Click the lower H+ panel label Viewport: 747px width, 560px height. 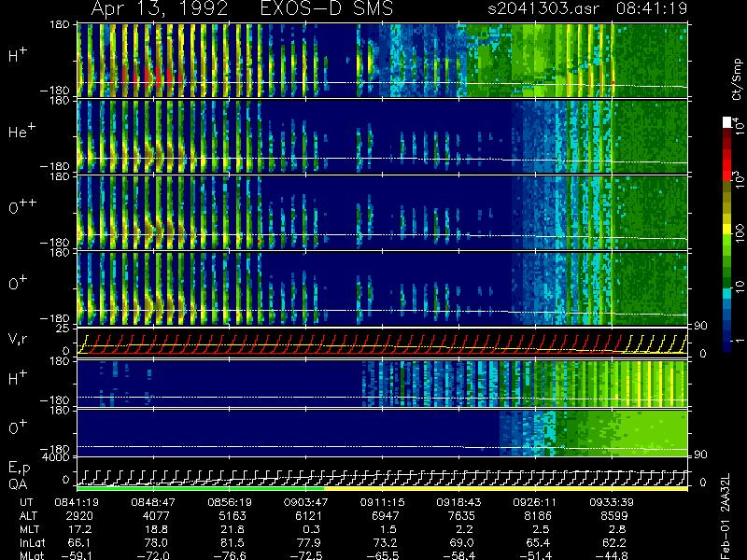18,378
